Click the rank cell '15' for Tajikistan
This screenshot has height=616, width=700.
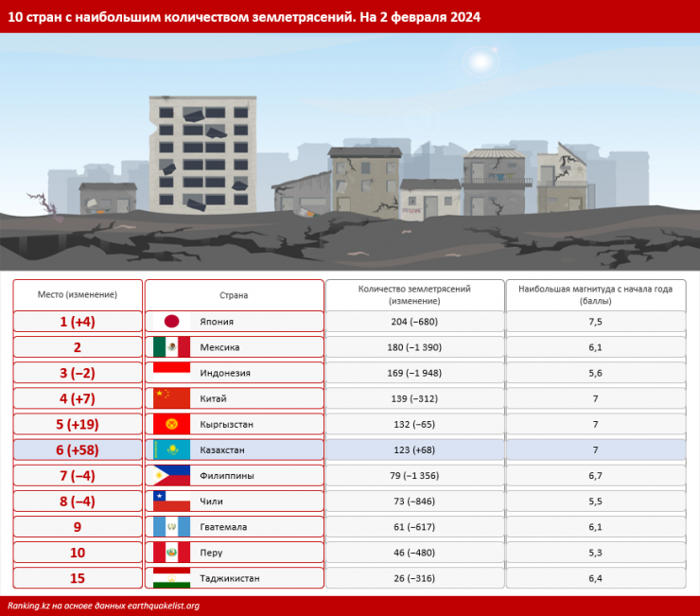pos(78,577)
